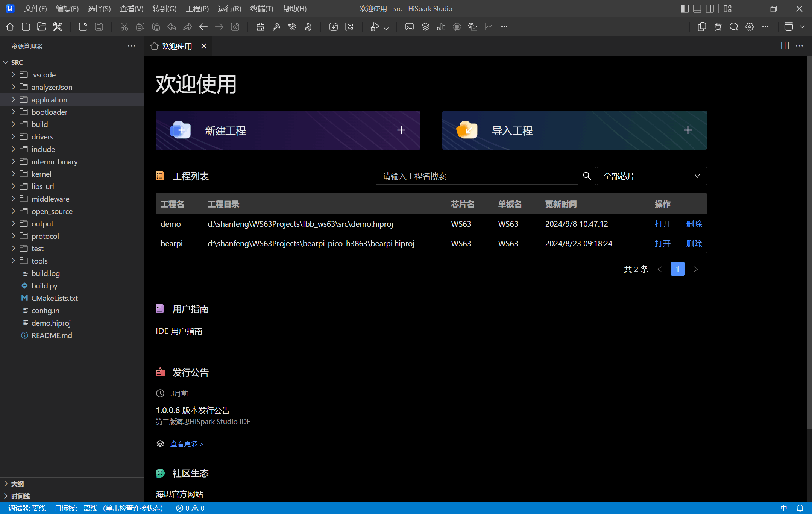Click 删除 for the bearpi project

[x=694, y=243]
